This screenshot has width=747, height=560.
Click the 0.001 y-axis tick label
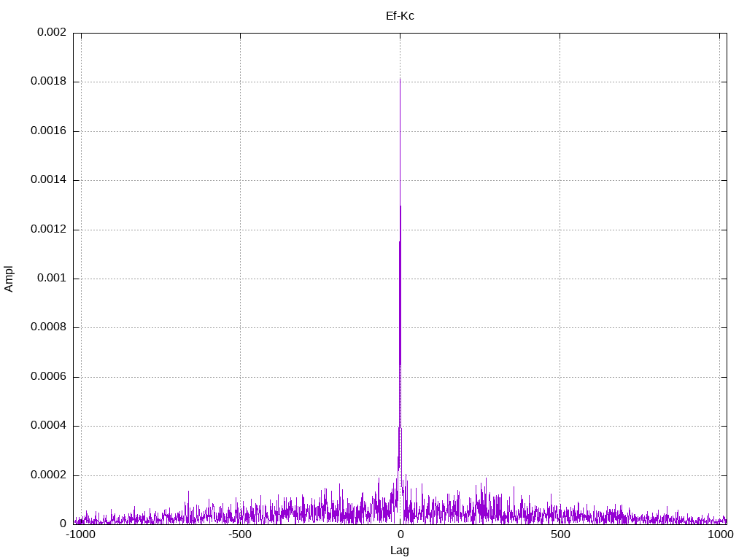pos(51,279)
